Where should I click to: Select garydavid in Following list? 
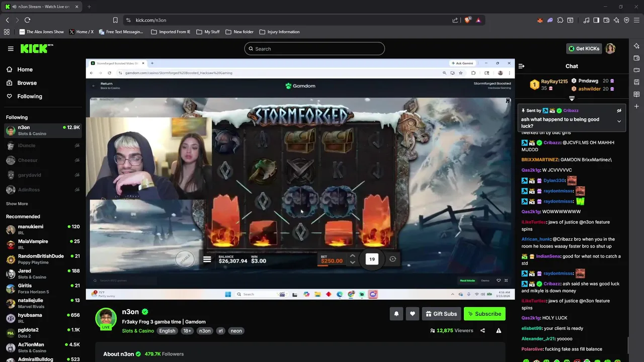[x=43, y=175]
